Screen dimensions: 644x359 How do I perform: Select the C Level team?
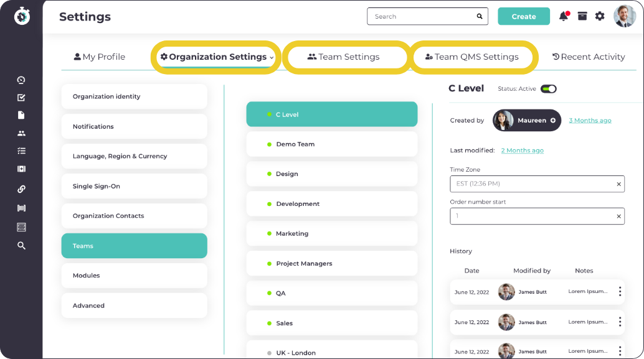[x=332, y=114]
